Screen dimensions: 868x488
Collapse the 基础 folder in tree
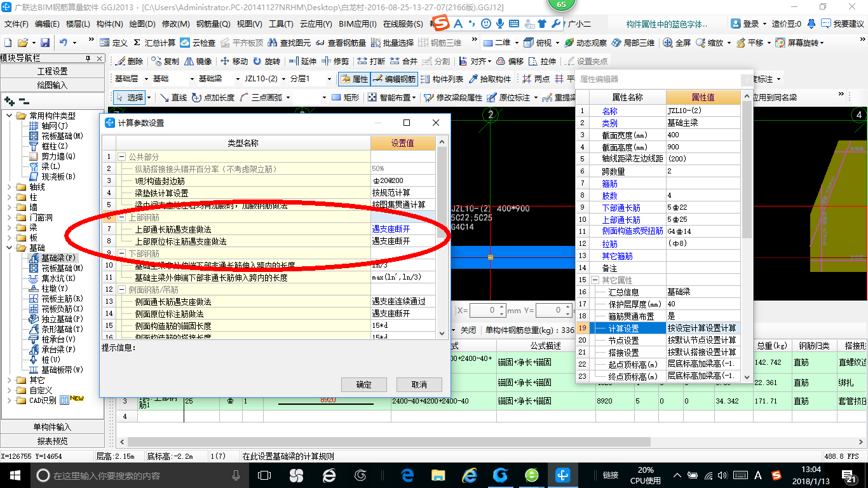click(x=9, y=248)
